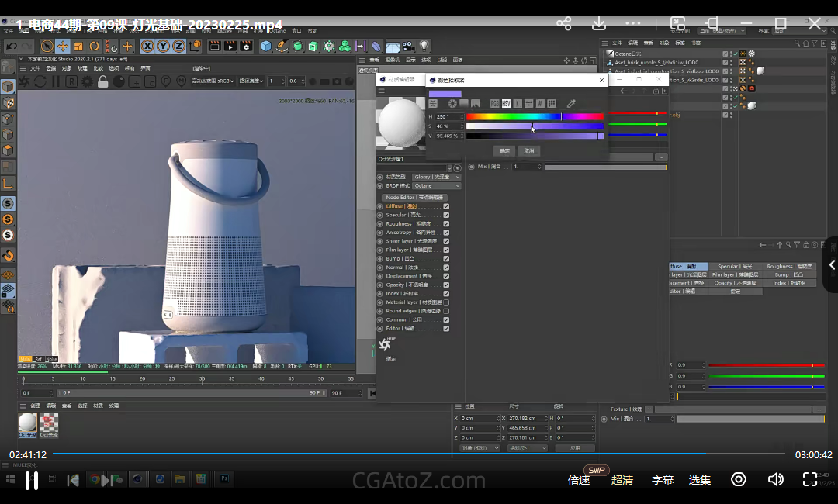
Task: Expand the sRGB color space dropdown
Action: coord(213,81)
